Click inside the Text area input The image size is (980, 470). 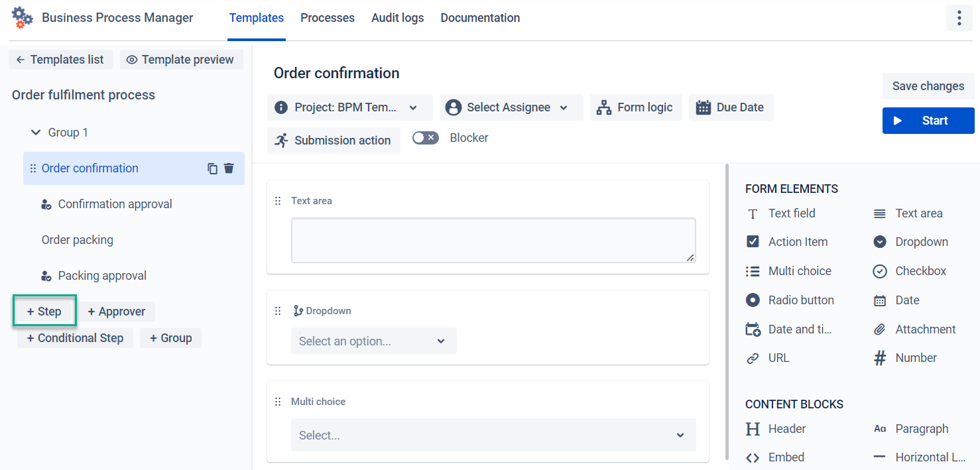click(x=493, y=240)
